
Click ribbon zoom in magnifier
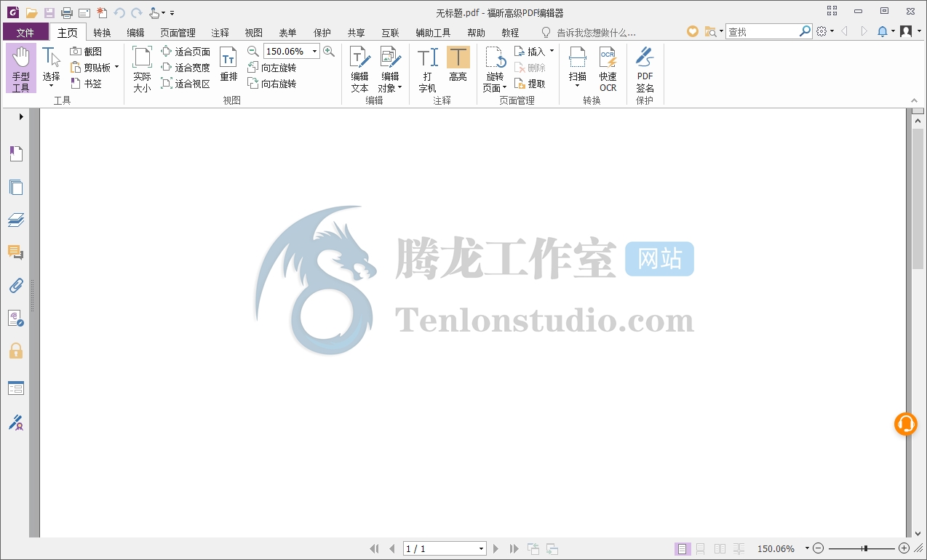pyautogui.click(x=329, y=51)
